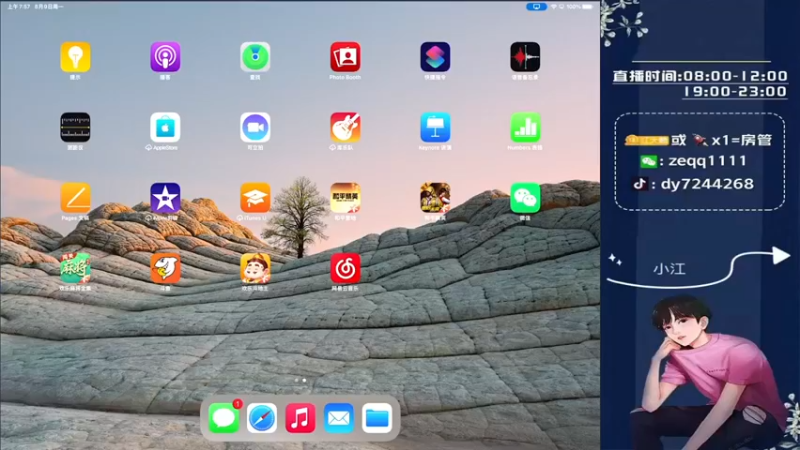Open the Music app in the dock
800x450 pixels.
300,418
